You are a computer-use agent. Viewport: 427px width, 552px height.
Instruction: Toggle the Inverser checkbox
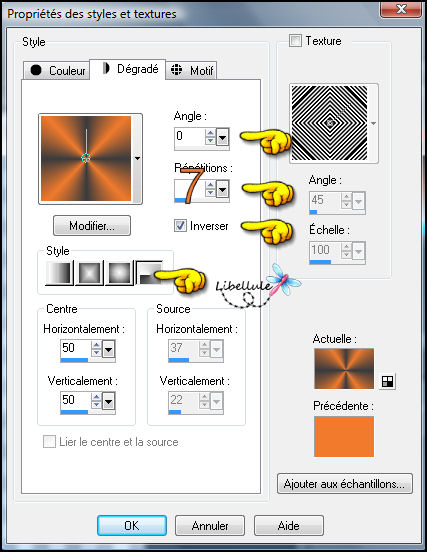(x=180, y=225)
